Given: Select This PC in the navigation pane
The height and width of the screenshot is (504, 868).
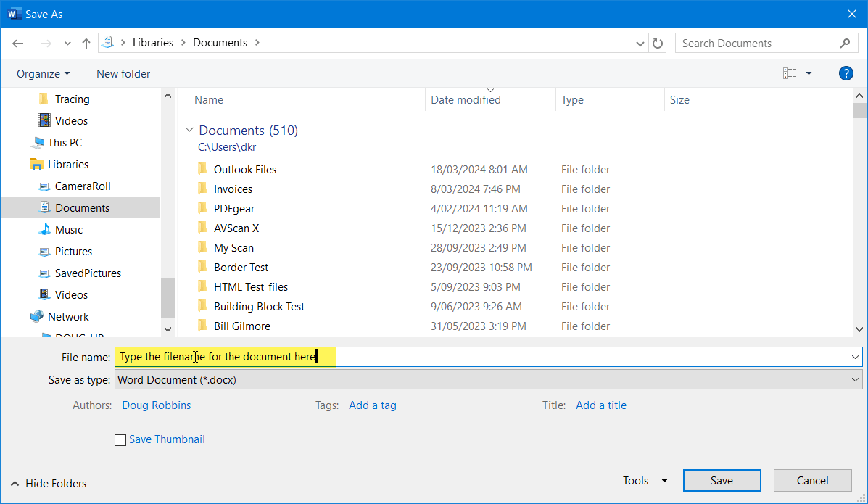Looking at the screenshot, I should 65,142.
